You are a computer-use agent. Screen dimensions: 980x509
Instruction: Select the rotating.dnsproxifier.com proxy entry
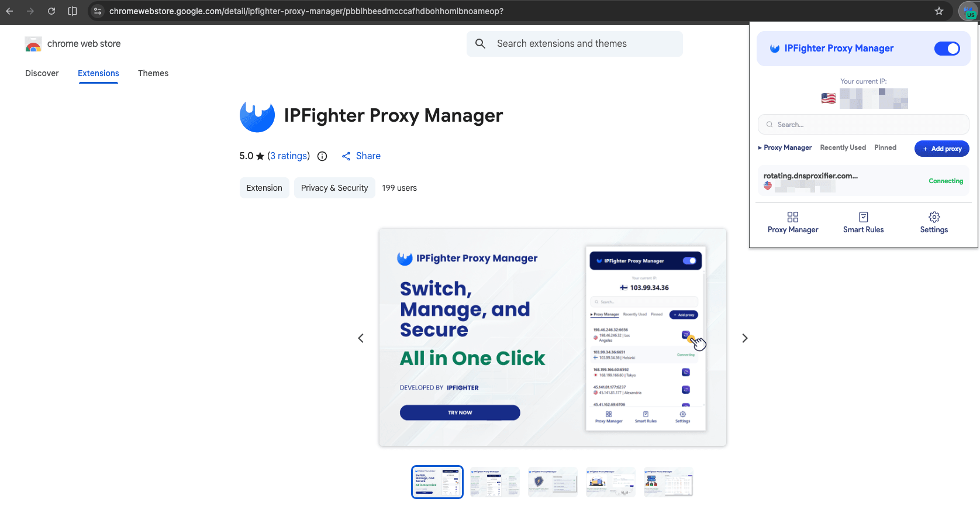pos(864,181)
